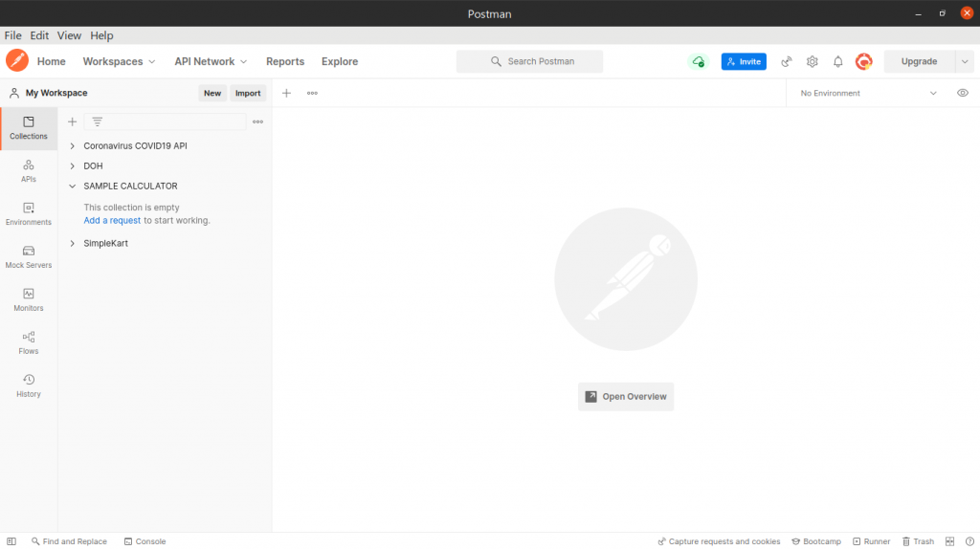Click the Invite button
The height and width of the screenshot is (550, 980).
(x=744, y=61)
